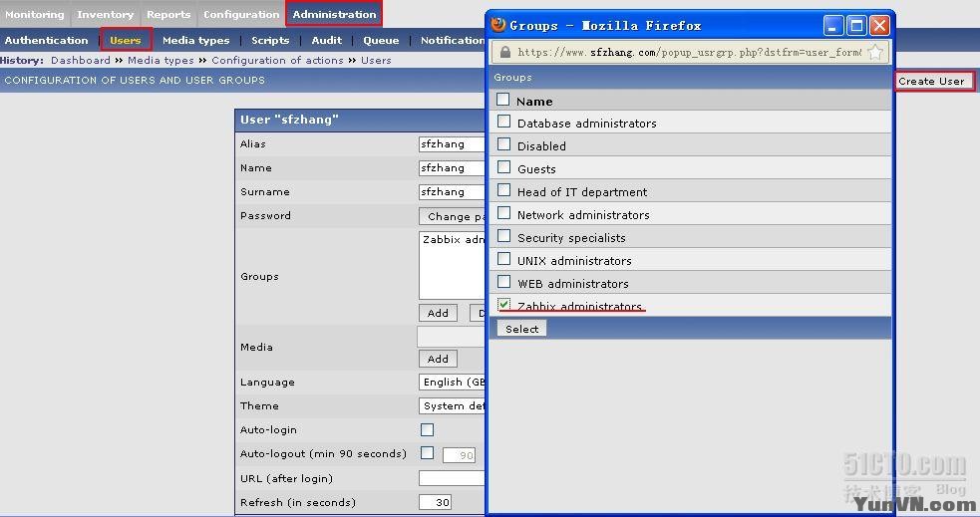Click the Head of IT department name
The image size is (980, 517).
pos(582,191)
